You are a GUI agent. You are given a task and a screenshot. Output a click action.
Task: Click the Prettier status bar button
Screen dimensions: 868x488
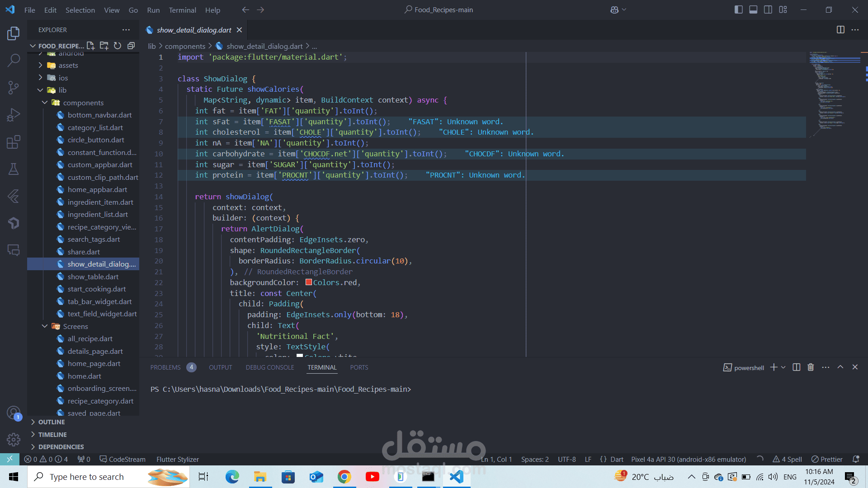pyautogui.click(x=827, y=459)
